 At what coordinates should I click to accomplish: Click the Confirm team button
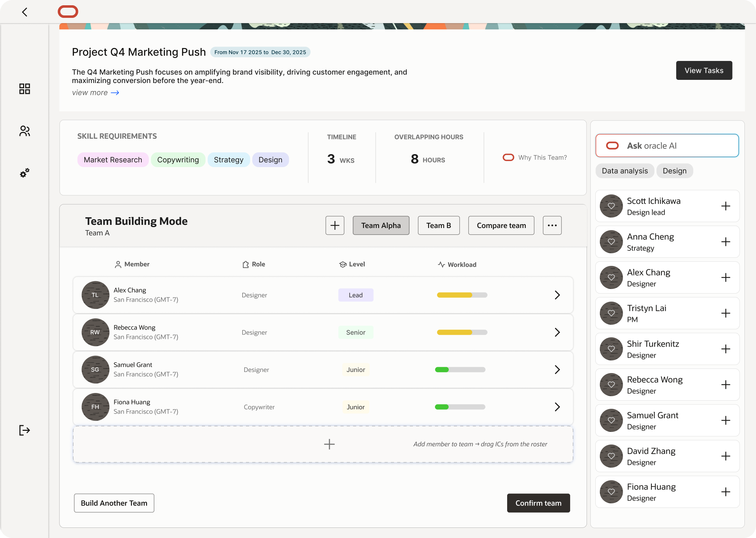pyautogui.click(x=538, y=503)
